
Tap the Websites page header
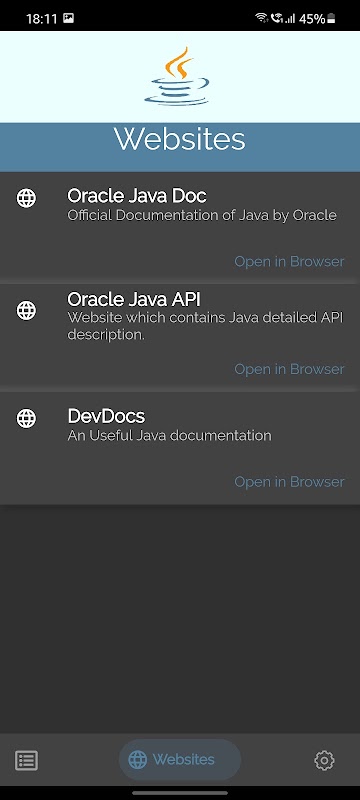pos(179,139)
